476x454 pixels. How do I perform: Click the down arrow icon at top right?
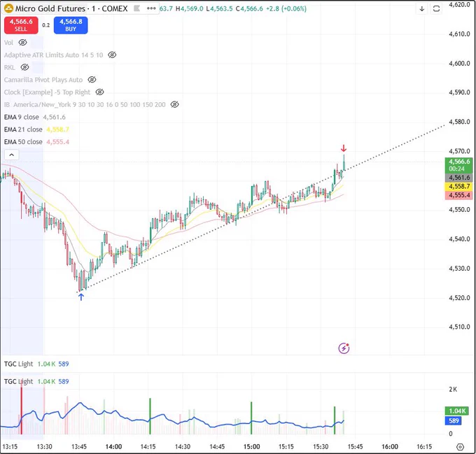(x=422, y=9)
